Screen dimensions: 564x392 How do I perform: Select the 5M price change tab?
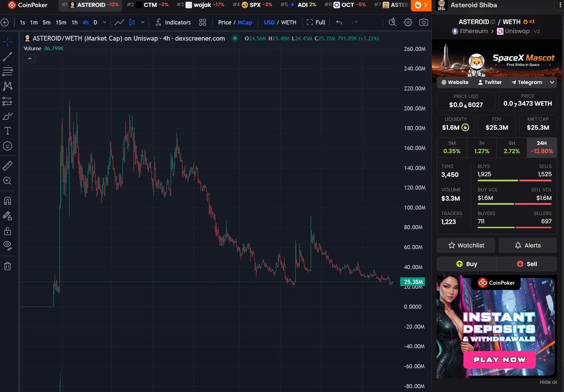(452, 148)
